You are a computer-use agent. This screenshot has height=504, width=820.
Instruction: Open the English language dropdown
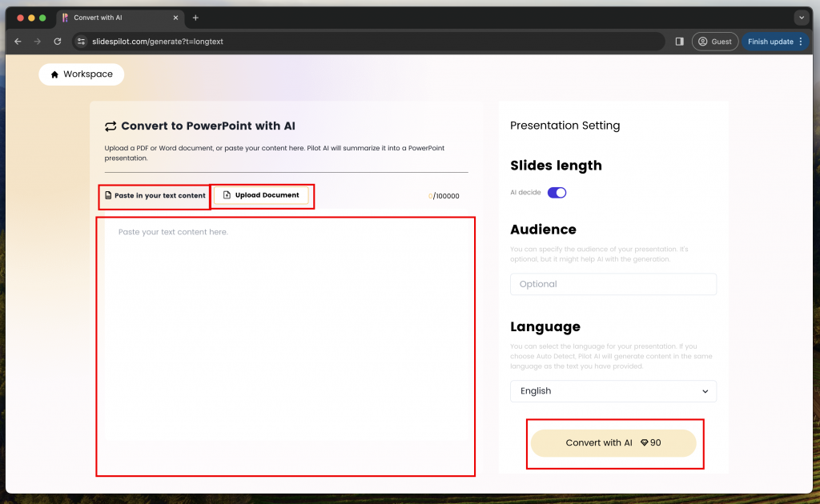(613, 391)
